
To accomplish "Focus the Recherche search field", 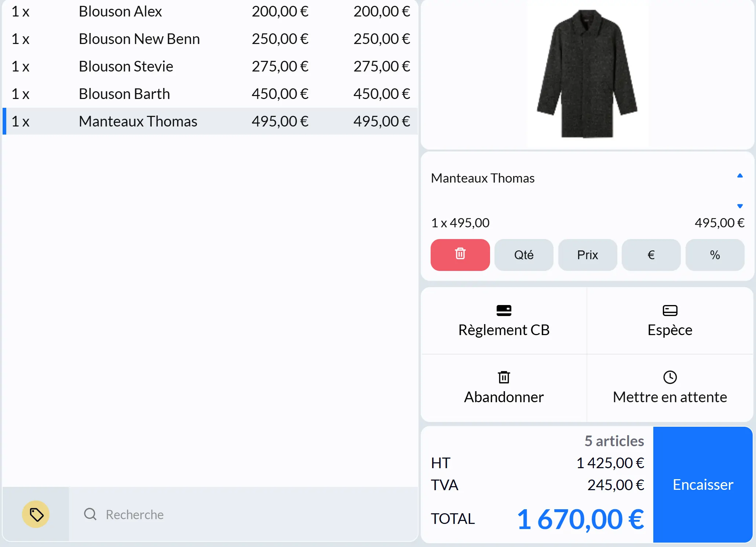I will [244, 514].
